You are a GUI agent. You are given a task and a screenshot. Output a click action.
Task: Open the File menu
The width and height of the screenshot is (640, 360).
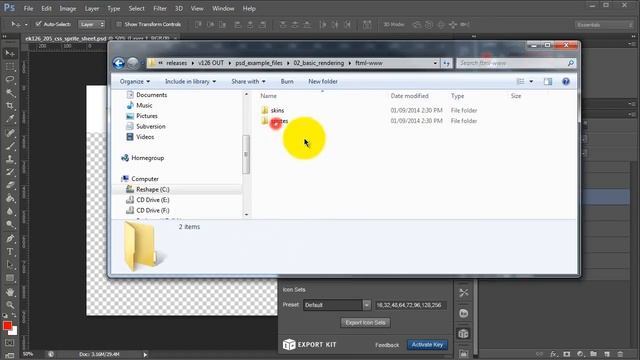28,8
